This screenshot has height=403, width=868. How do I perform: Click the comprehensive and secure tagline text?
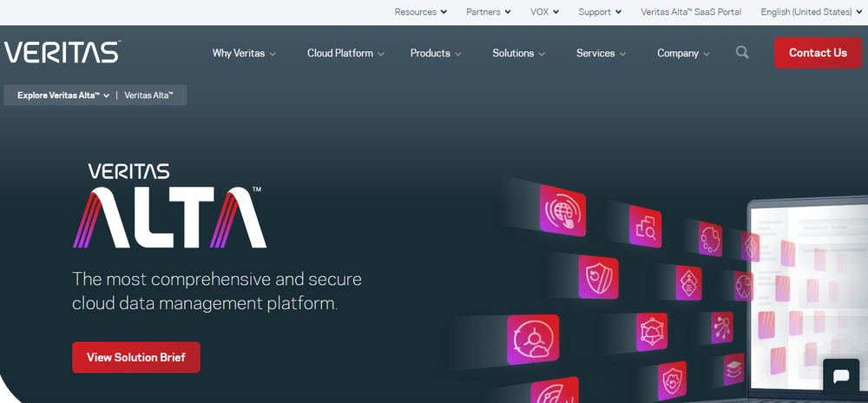coord(217,291)
